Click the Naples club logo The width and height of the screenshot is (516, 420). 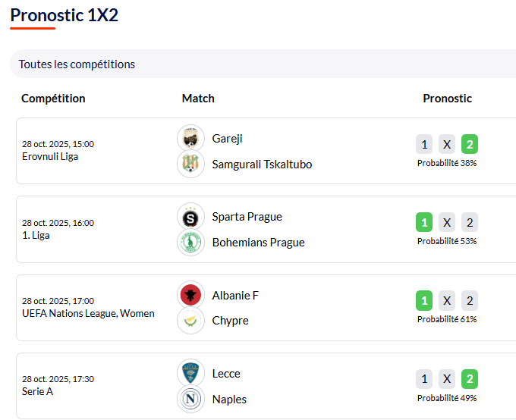click(x=190, y=399)
